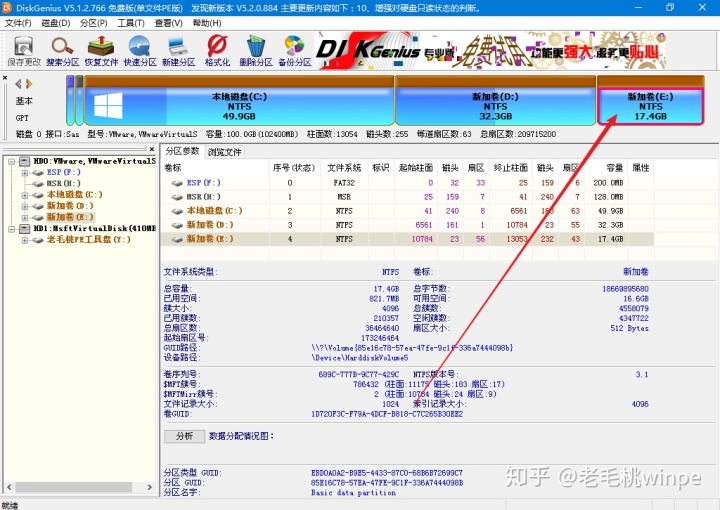Select HD1:MsftVirtualDisk in the tree
The width and height of the screenshot is (720, 510).
95,228
